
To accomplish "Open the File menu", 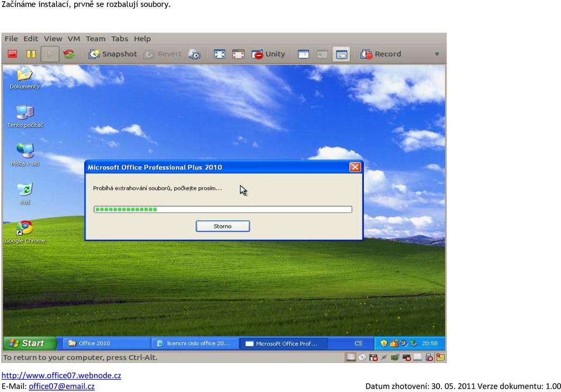I will (11, 39).
